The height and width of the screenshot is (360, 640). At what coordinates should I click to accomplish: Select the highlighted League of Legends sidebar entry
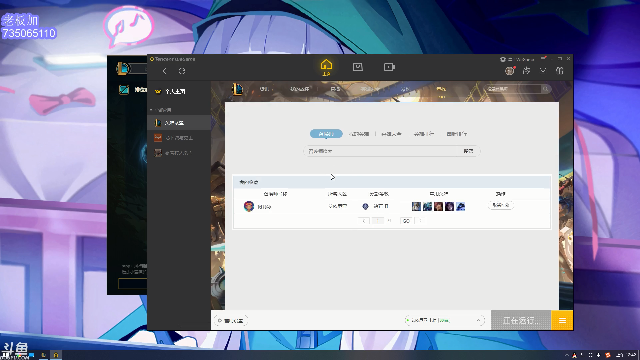click(179, 123)
